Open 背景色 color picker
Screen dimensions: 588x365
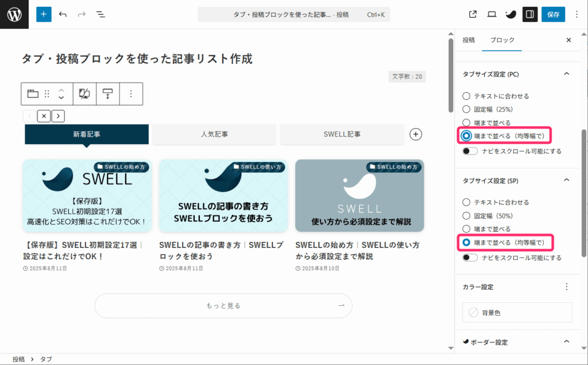[517, 313]
